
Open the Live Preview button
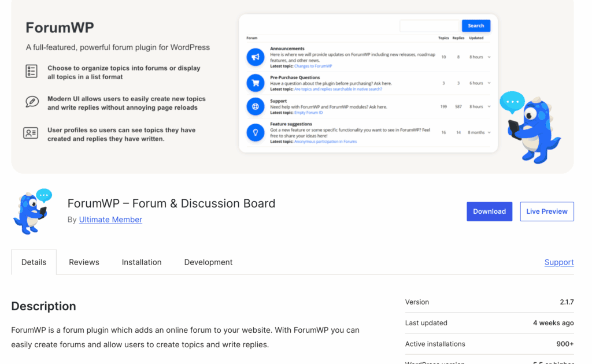[547, 211]
